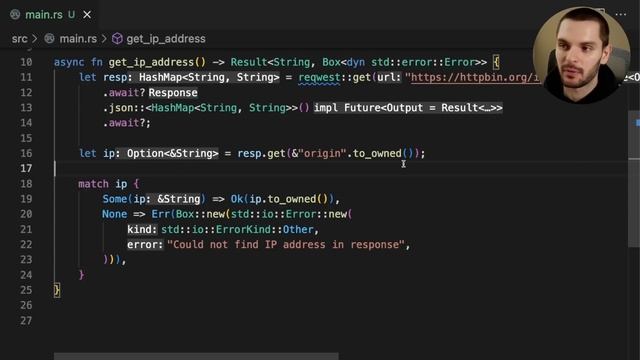Click line number 11 in gutter
The height and width of the screenshot is (360, 640).
point(26,77)
